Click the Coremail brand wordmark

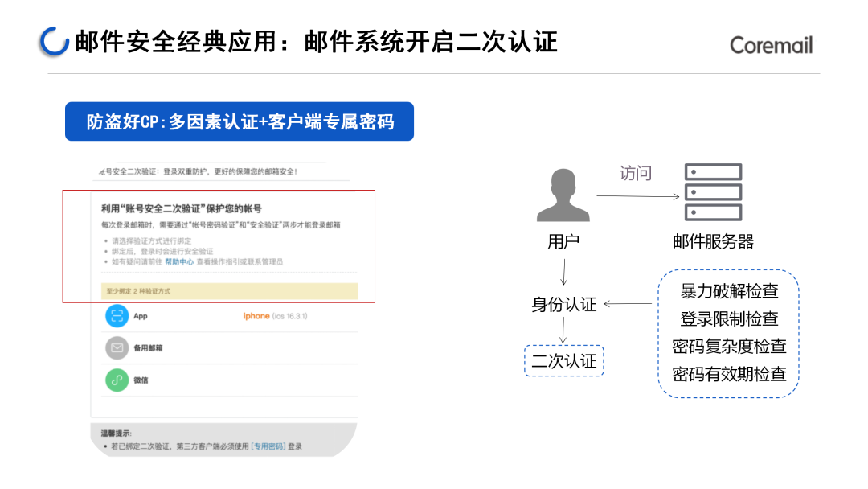tap(771, 45)
